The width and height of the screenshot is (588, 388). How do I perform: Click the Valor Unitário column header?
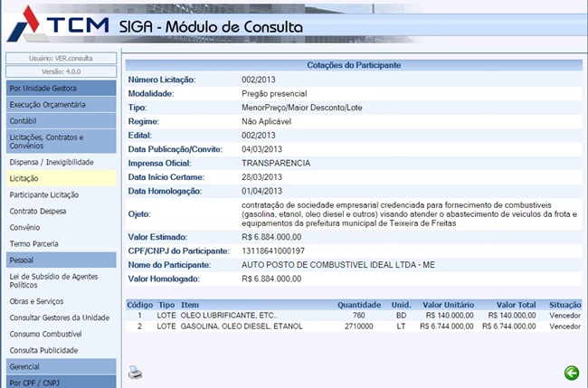(x=448, y=305)
